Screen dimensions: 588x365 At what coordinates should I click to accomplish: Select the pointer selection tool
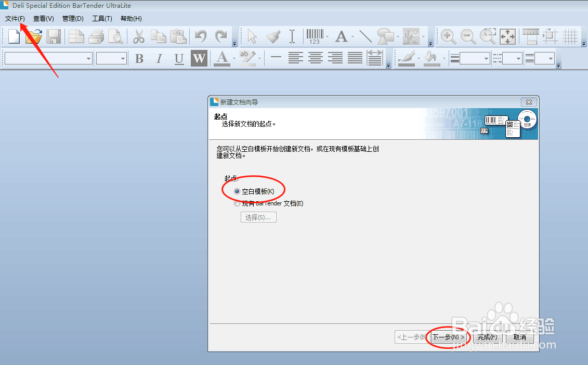252,36
